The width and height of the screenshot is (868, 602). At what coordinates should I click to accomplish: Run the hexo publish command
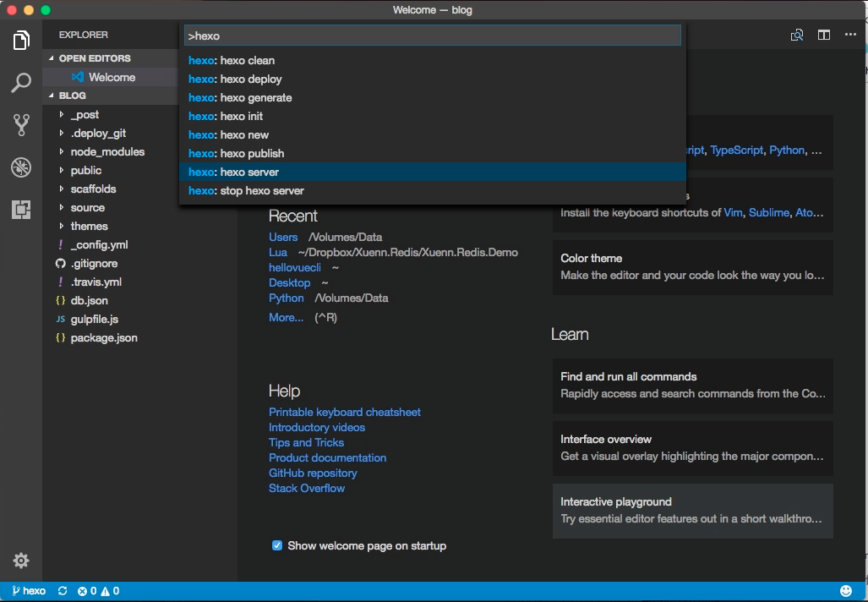[x=433, y=153]
